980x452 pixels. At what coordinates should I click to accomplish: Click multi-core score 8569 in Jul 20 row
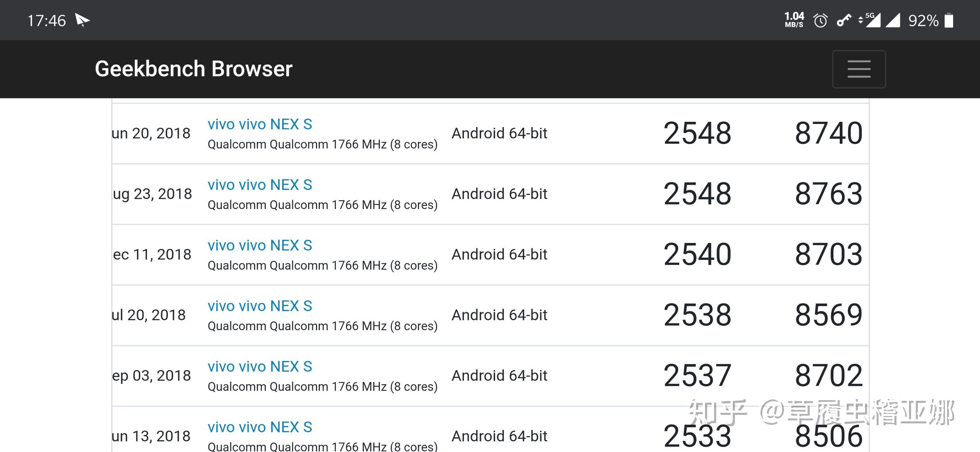point(828,315)
